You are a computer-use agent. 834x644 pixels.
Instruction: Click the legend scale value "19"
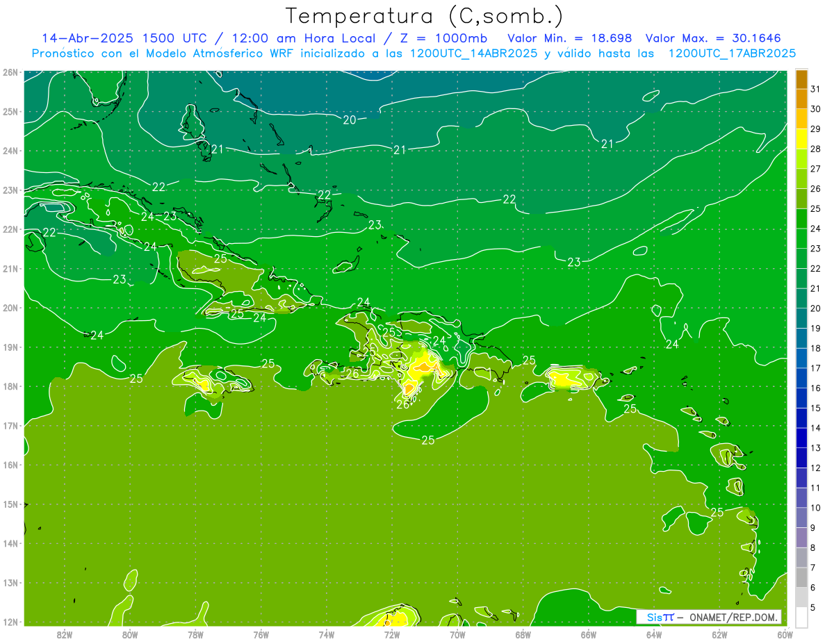(x=816, y=328)
